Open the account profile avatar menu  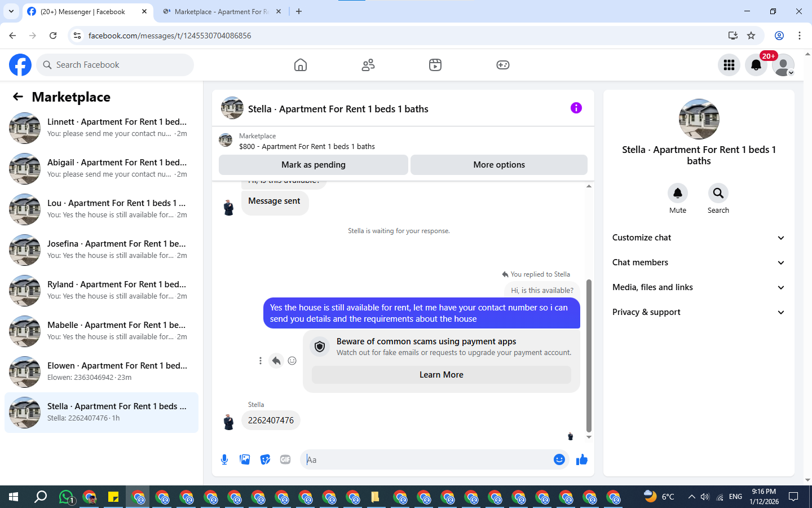point(783,65)
